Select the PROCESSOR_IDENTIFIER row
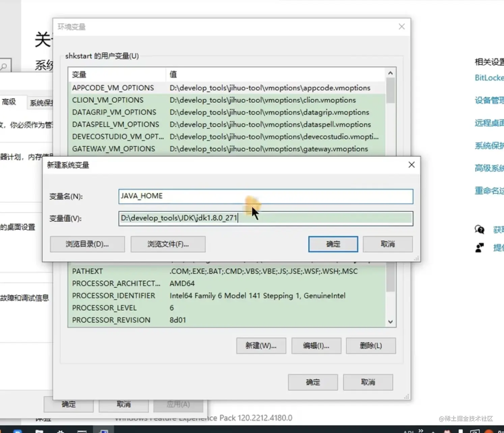 point(226,296)
